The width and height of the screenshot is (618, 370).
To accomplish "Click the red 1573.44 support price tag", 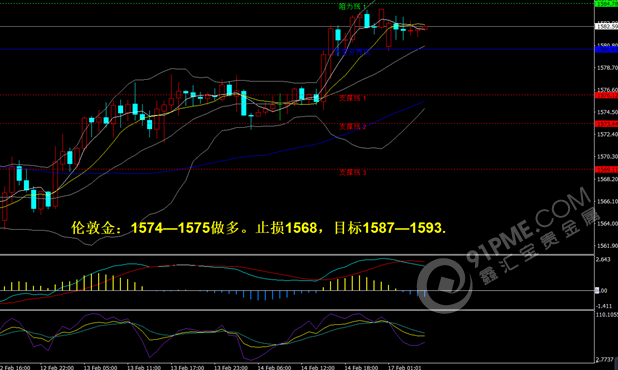I will coord(606,124).
